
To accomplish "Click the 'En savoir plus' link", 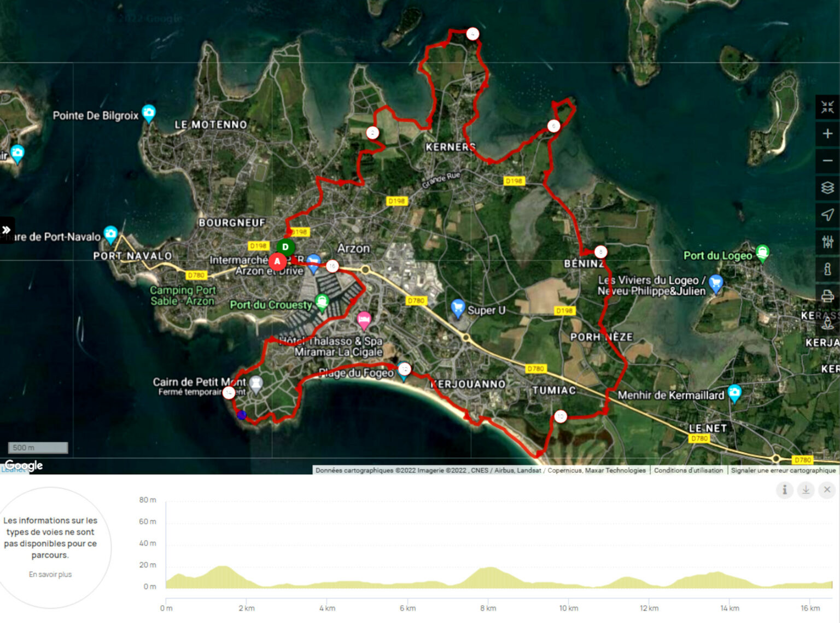I will (x=50, y=574).
